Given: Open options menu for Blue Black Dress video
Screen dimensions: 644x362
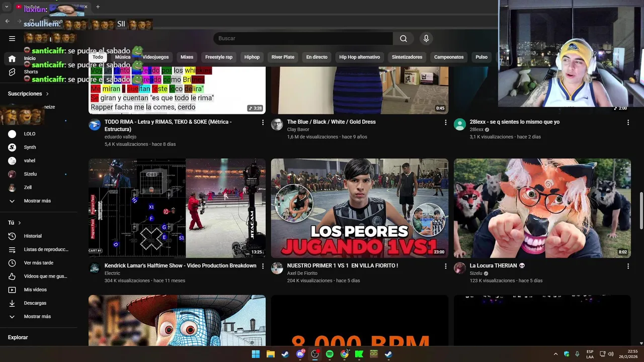Looking at the screenshot, I should 445,122.
